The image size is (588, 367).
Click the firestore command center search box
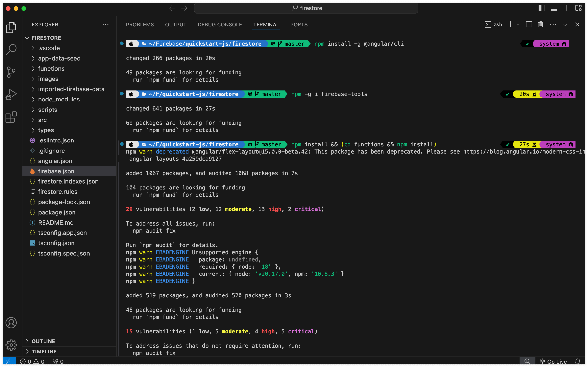(x=306, y=8)
